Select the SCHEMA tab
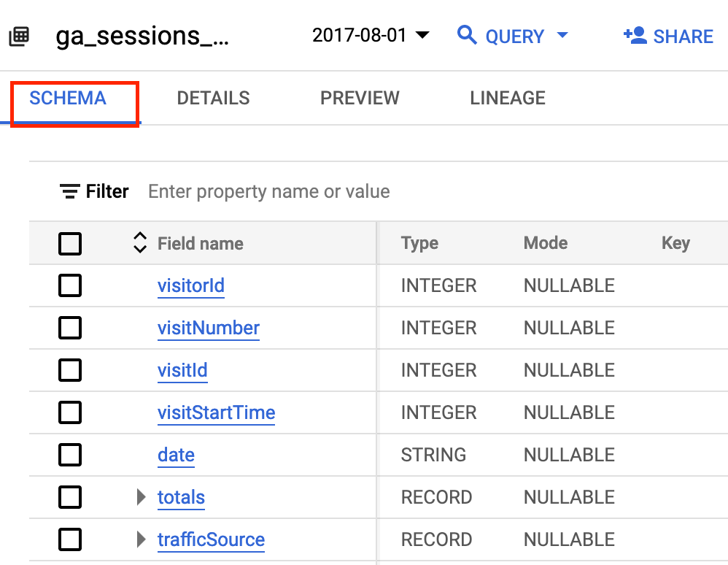Viewport: 728px width, 565px height. click(x=69, y=98)
